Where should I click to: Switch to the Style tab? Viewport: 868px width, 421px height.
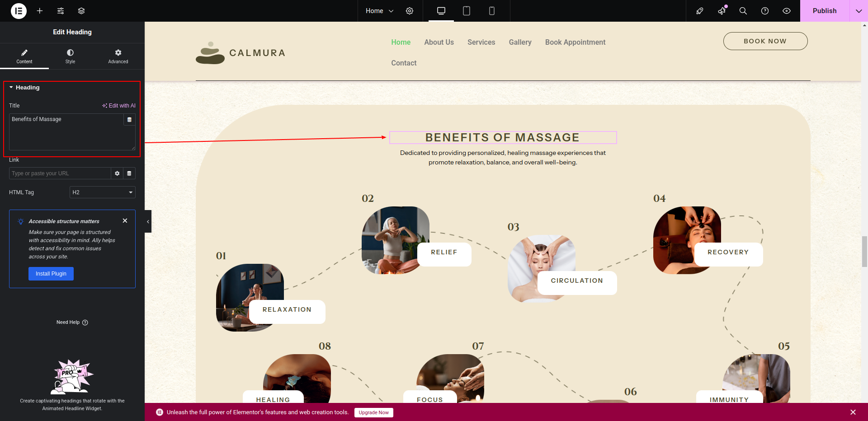coord(70,56)
